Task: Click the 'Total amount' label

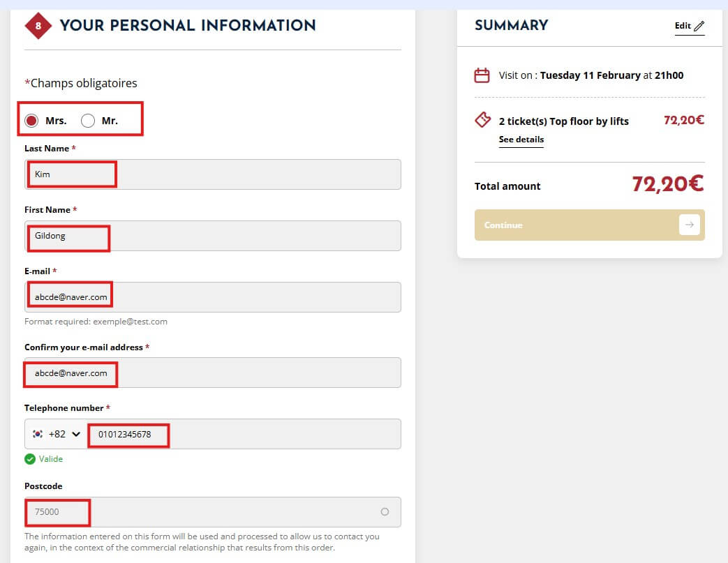Action: pyautogui.click(x=507, y=186)
